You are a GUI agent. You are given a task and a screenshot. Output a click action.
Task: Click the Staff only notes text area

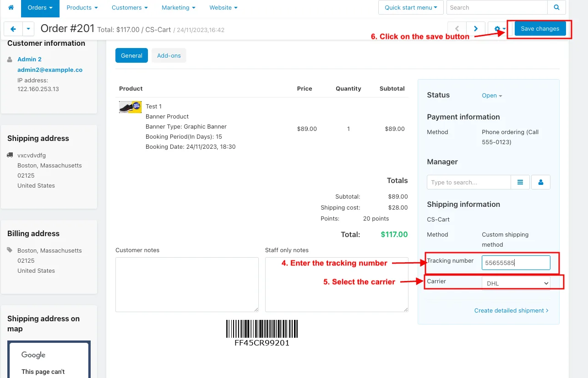point(337,285)
